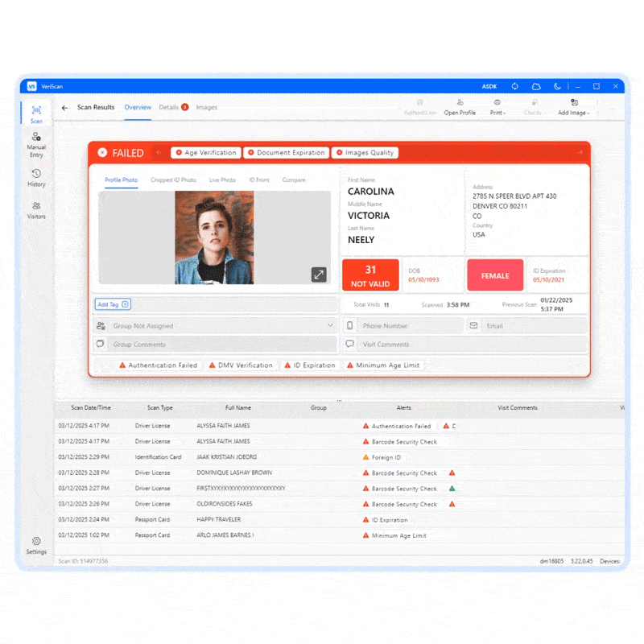Click the Alerts column header
Viewport: 644px width, 644px height.
(404, 408)
